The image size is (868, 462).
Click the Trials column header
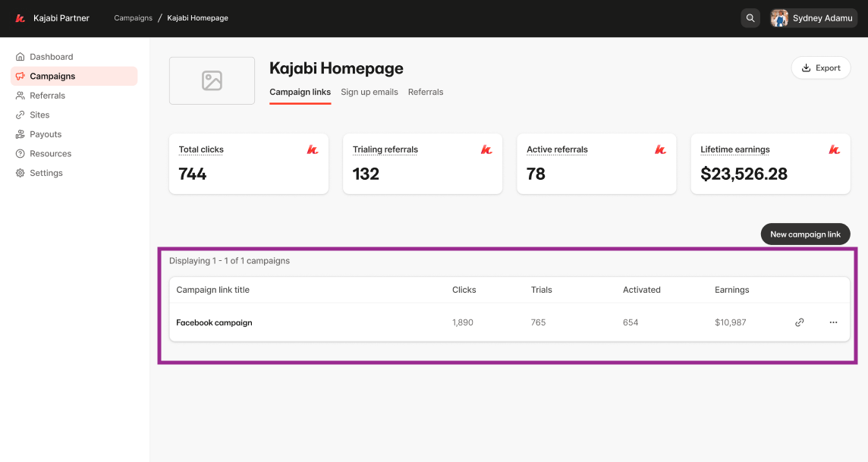[542, 289]
